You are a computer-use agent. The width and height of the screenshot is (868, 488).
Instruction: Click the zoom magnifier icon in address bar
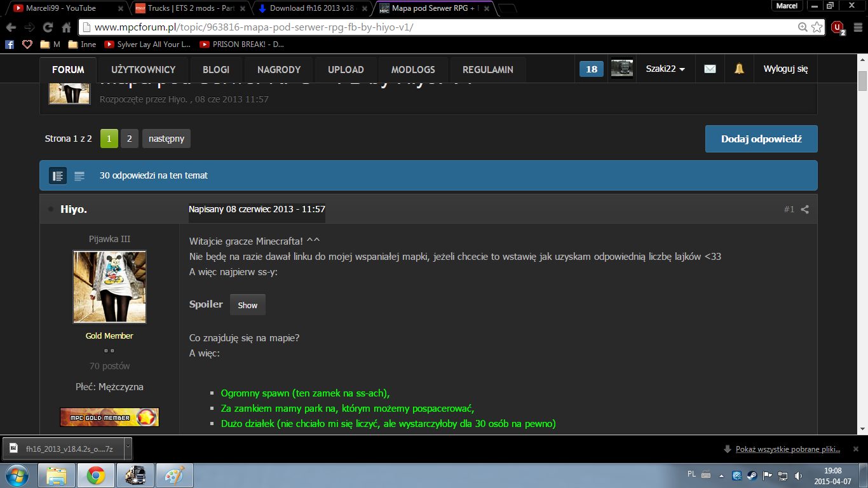tap(803, 27)
